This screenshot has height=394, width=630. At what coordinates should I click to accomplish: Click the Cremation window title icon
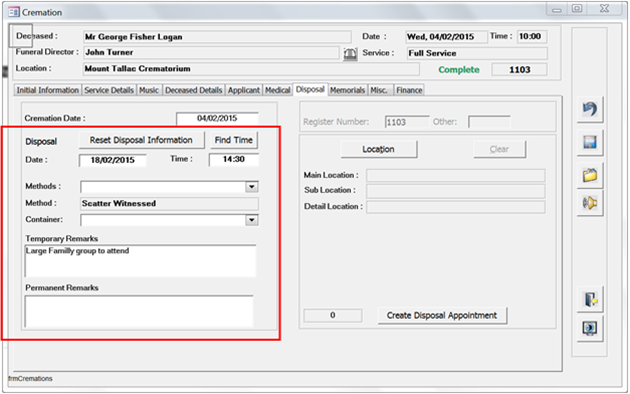(x=14, y=12)
